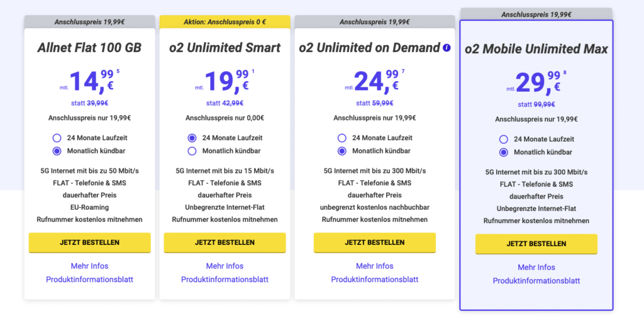
Task: Select Monatlich kündbar for o2 Unlimited on Demand
Action: (x=341, y=151)
